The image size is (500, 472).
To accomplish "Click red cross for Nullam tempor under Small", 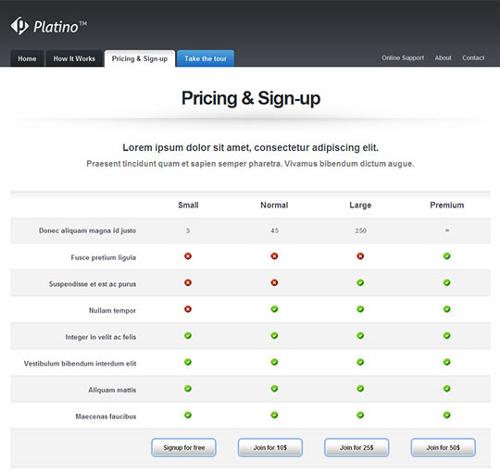I will (188, 309).
